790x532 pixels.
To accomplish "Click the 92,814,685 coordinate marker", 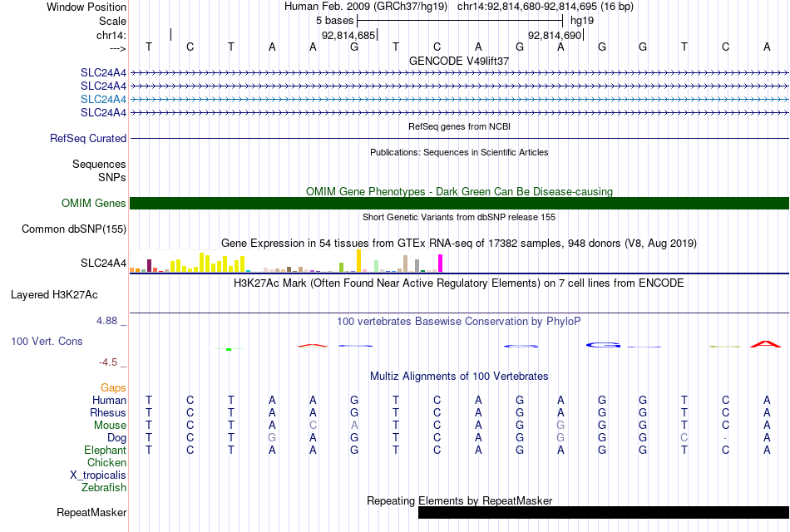I will click(x=348, y=35).
